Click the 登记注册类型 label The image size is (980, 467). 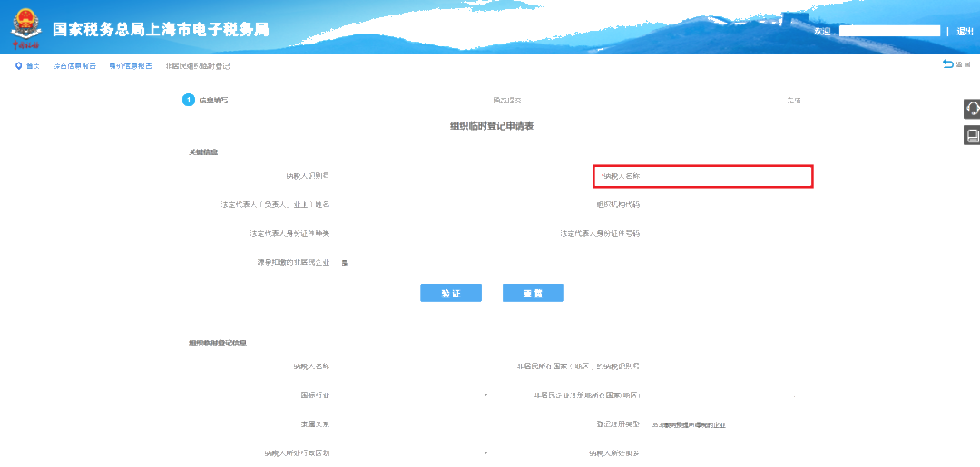(617, 423)
